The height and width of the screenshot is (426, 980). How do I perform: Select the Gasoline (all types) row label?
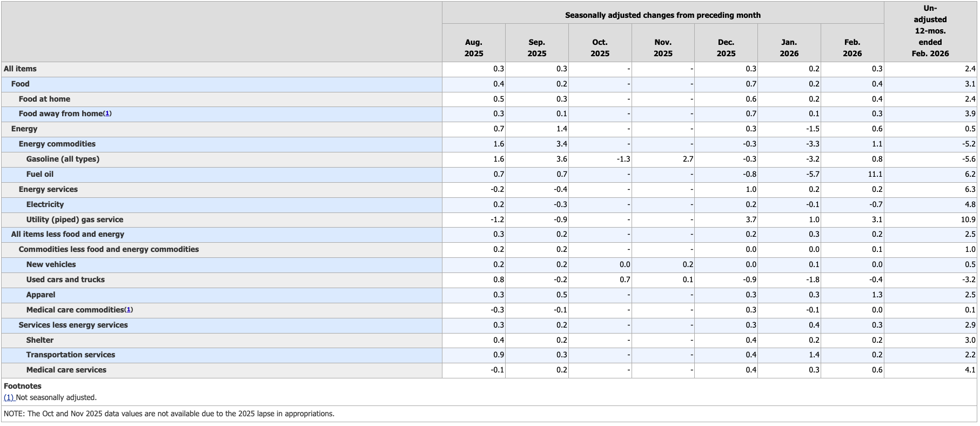pyautogui.click(x=63, y=159)
